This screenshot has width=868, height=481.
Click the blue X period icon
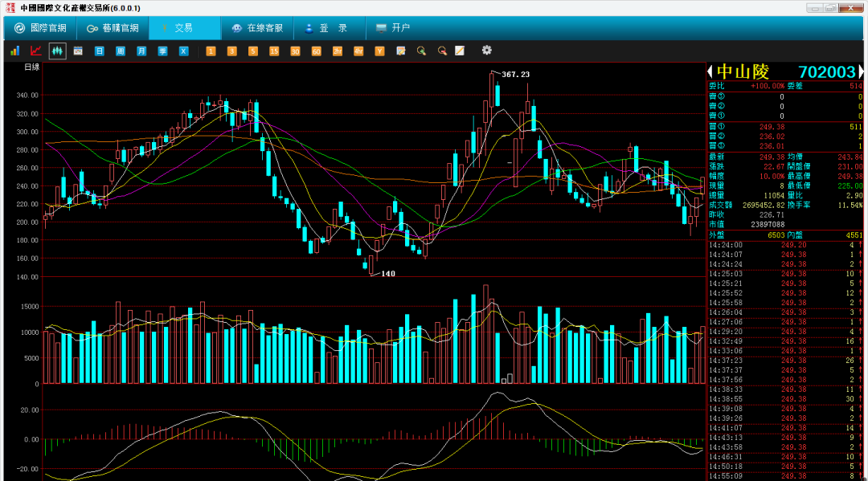pyautogui.click(x=183, y=51)
